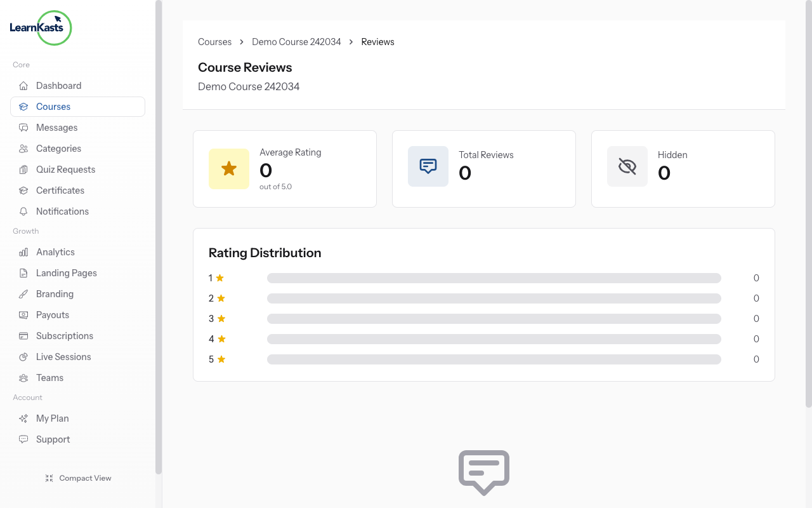Click the Categories grid icon
The height and width of the screenshot is (508, 812).
23,148
